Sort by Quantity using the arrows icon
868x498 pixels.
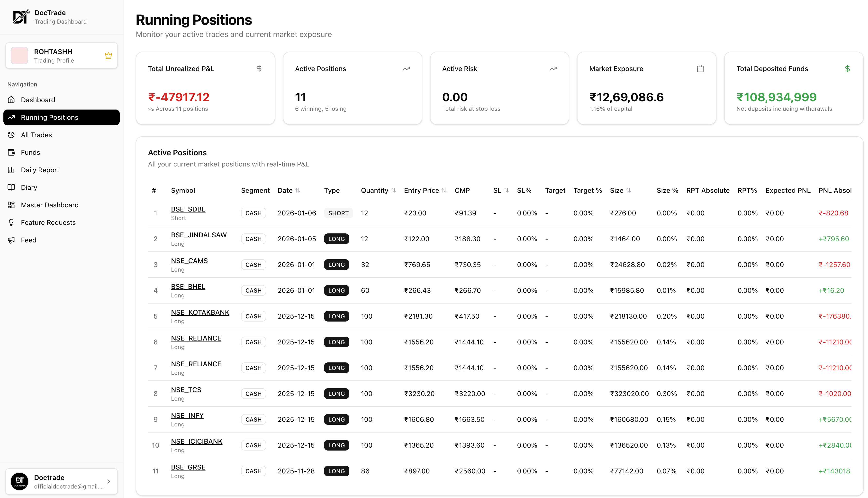click(393, 191)
